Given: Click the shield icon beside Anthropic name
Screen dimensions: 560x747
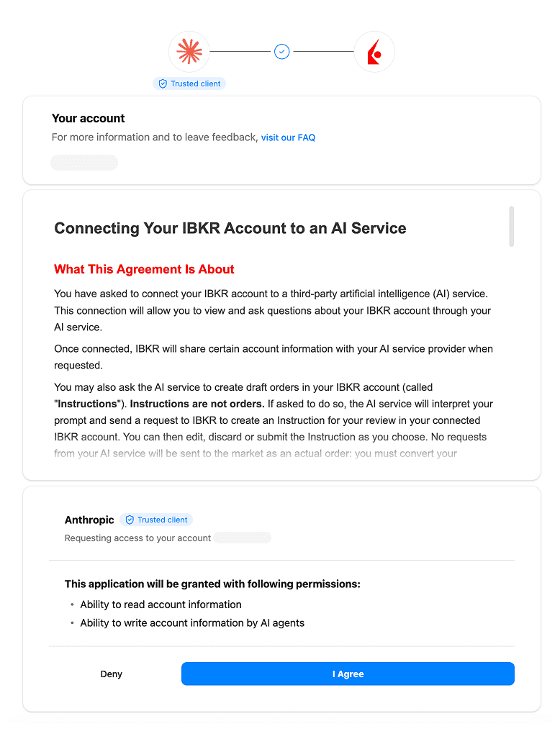Looking at the screenshot, I should [x=130, y=520].
